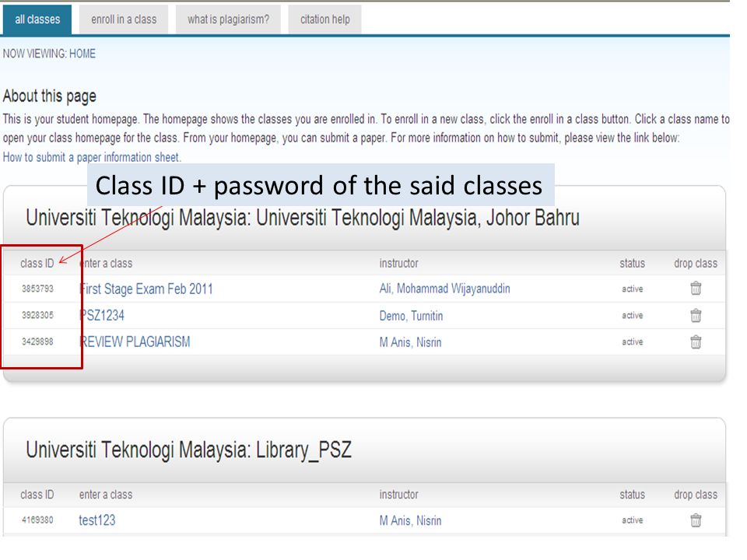
Task: Click instructor Ali, Mohammad Wijayanuddin
Action: 444,289
